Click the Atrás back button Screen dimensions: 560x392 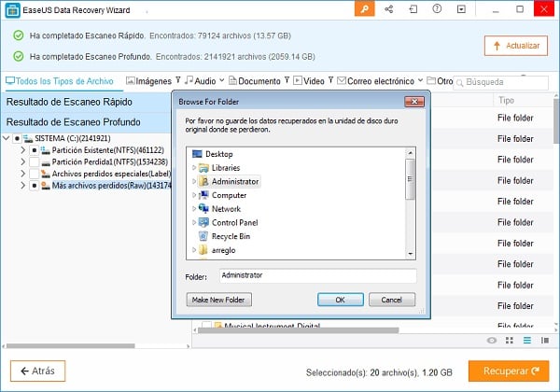[x=38, y=371]
